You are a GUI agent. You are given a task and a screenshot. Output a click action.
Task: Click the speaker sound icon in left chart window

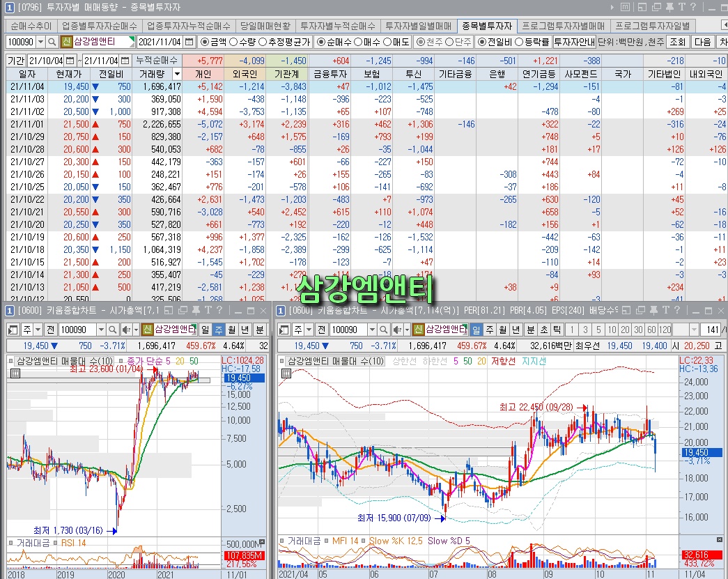(126, 330)
